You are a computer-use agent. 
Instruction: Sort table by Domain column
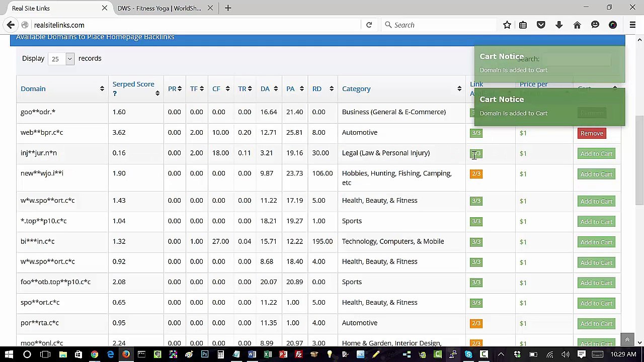click(x=62, y=88)
